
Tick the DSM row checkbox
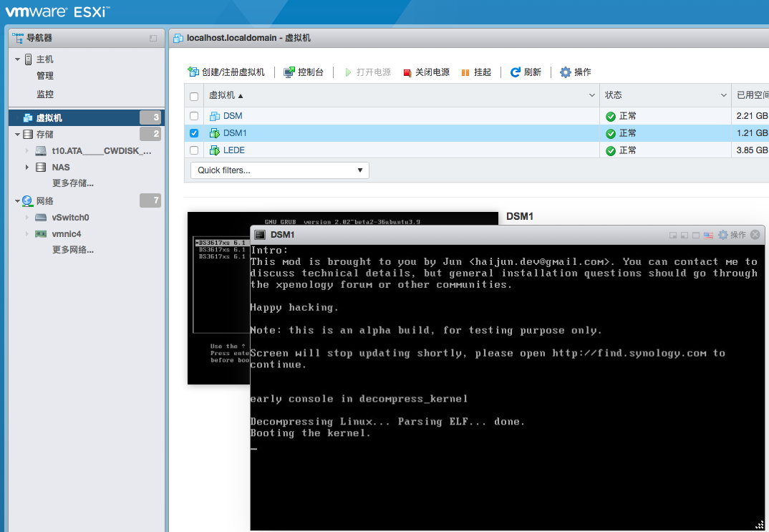click(x=194, y=116)
